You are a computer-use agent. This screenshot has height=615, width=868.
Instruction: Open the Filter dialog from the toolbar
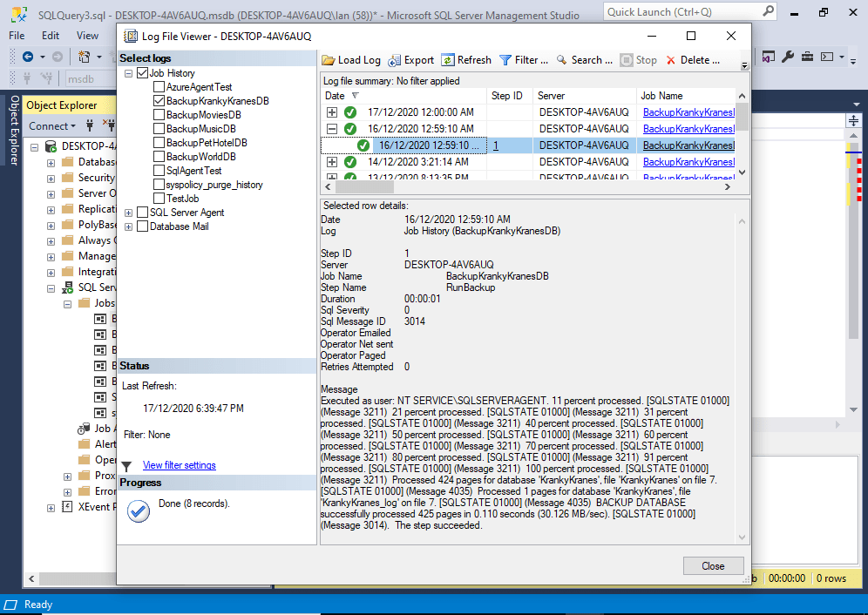tap(523, 60)
